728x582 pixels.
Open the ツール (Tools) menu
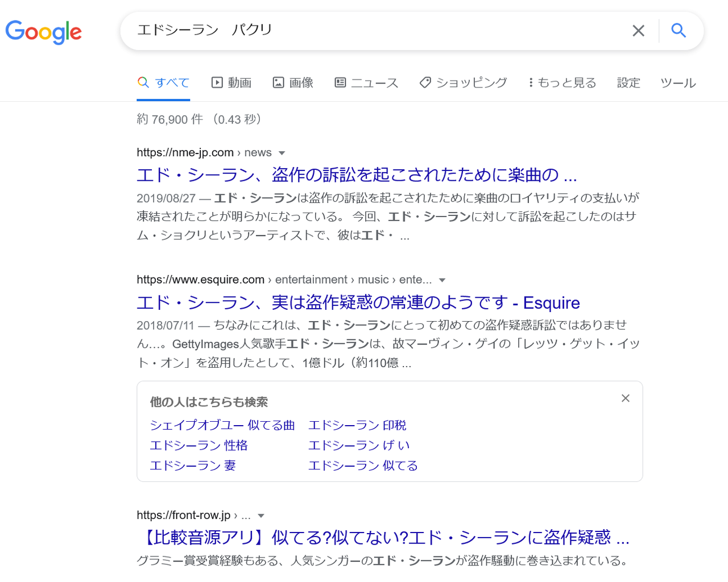[678, 82]
